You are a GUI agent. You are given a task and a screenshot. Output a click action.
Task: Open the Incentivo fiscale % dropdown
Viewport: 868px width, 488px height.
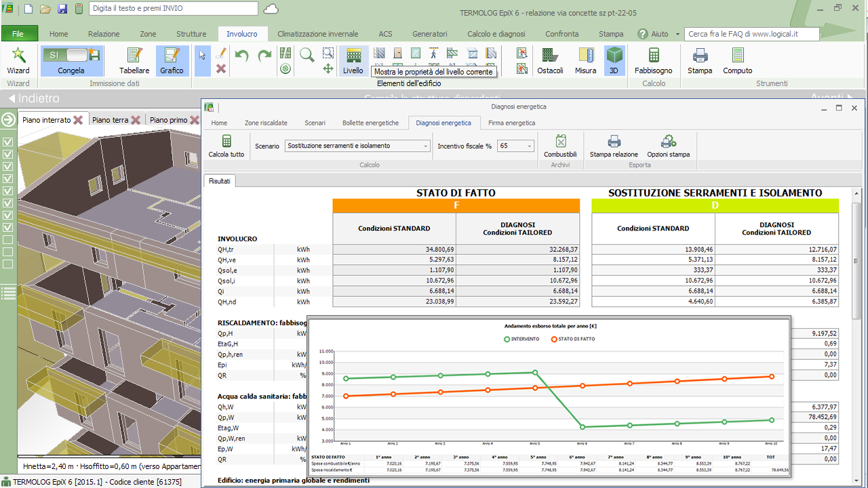529,146
